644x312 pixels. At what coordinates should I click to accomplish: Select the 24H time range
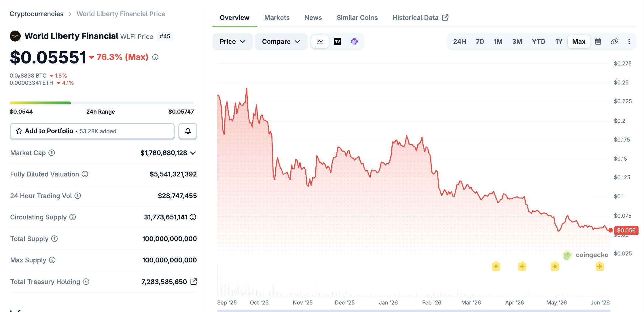pyautogui.click(x=459, y=42)
